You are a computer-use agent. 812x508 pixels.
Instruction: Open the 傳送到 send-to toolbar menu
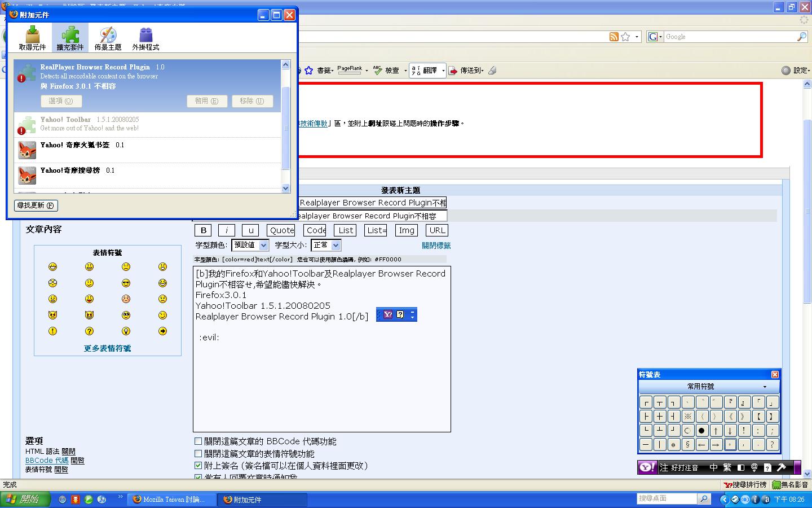(466, 71)
